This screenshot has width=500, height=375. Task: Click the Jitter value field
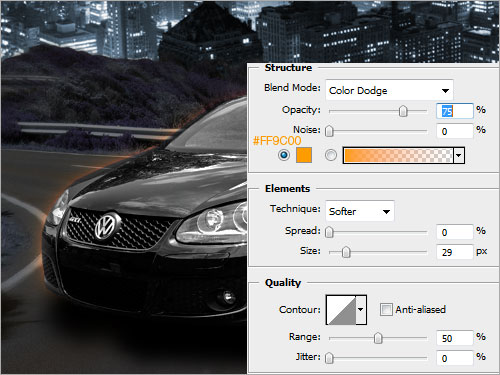455,358
